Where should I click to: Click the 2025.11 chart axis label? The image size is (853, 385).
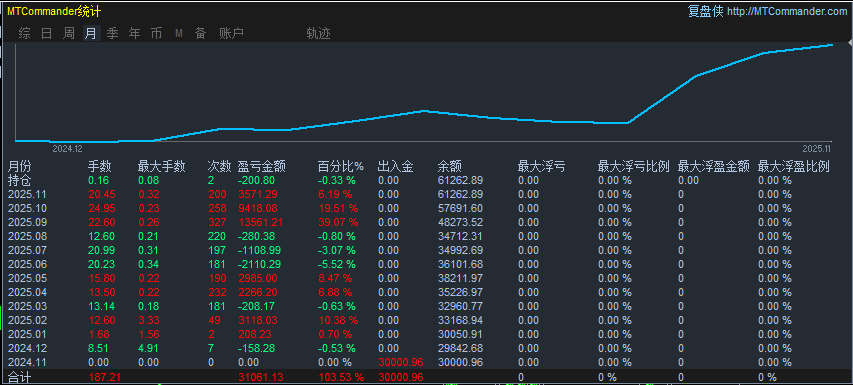[817, 148]
